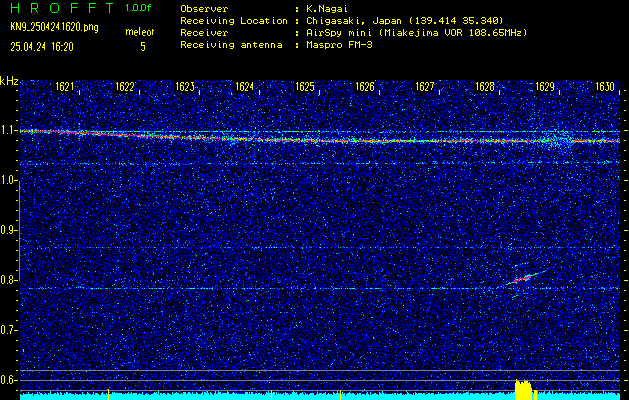
Task: Click the 1630 time label
Action: (x=605, y=87)
